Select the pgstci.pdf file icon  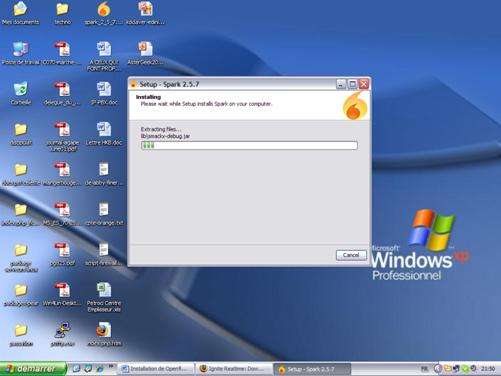(x=62, y=254)
